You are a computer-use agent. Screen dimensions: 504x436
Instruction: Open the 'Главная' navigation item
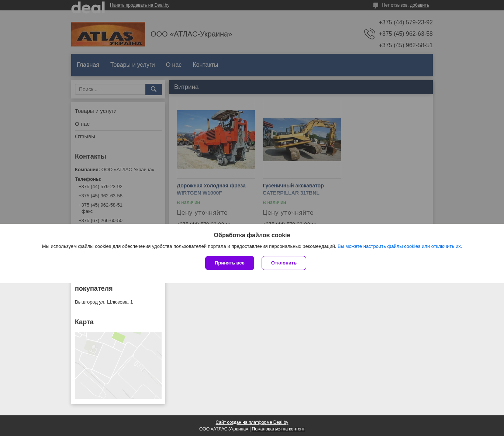coord(88,65)
